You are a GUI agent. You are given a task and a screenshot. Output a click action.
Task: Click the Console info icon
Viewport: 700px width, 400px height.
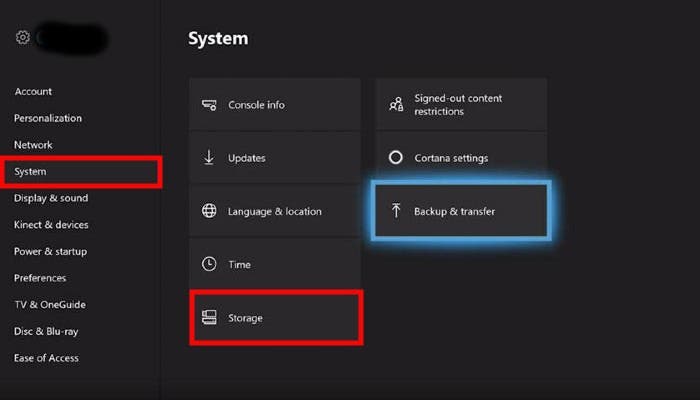[209, 105]
